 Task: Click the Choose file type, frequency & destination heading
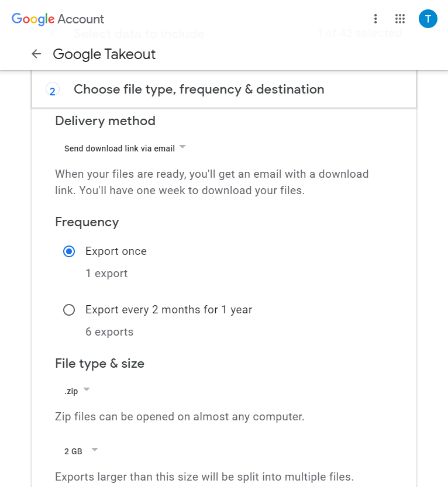198,89
